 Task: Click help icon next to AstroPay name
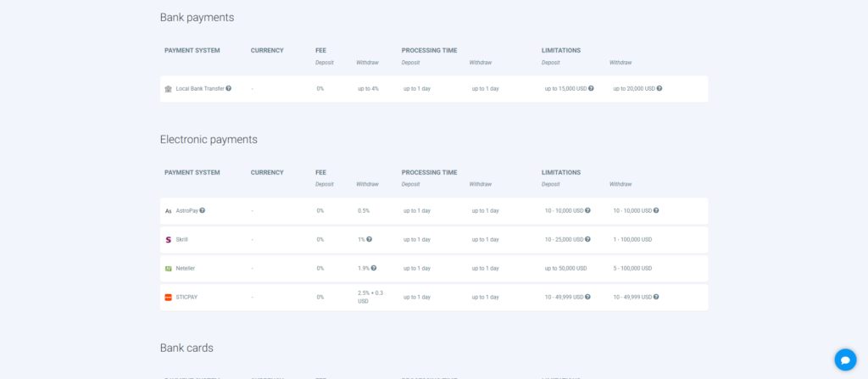point(203,210)
